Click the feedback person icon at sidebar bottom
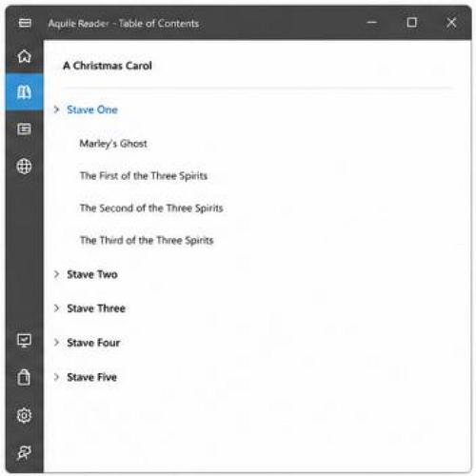This screenshot has height=476, width=476. pos(24,453)
